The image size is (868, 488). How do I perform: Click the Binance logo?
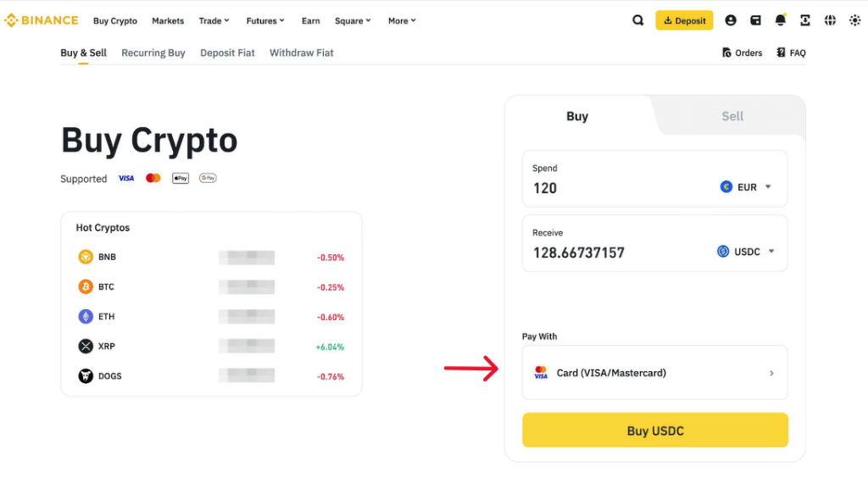(42, 20)
